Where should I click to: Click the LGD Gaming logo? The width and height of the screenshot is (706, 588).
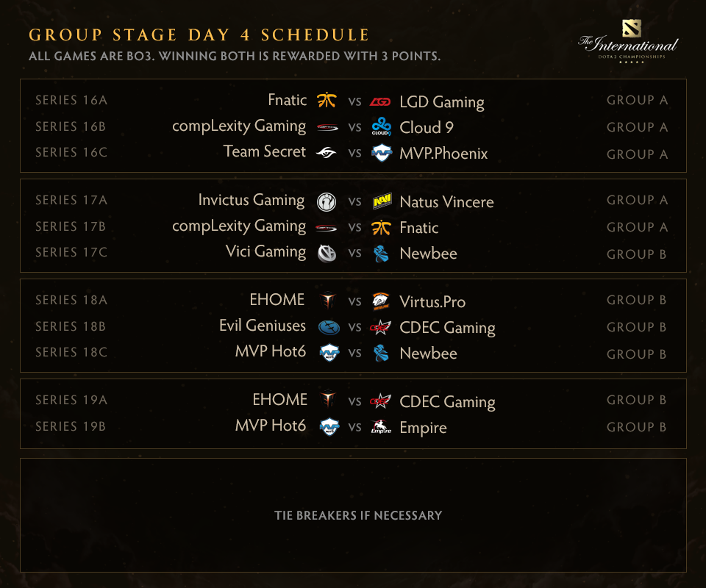click(x=380, y=101)
